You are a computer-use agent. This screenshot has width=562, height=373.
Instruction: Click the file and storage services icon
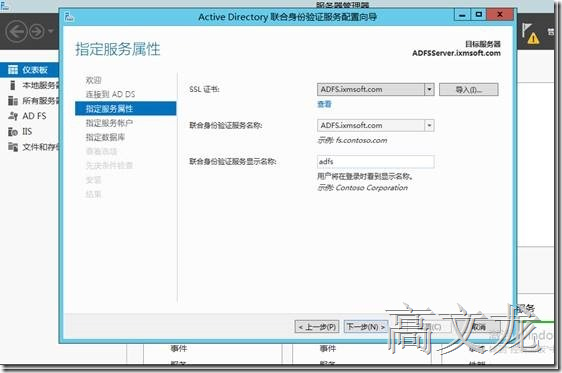13,147
